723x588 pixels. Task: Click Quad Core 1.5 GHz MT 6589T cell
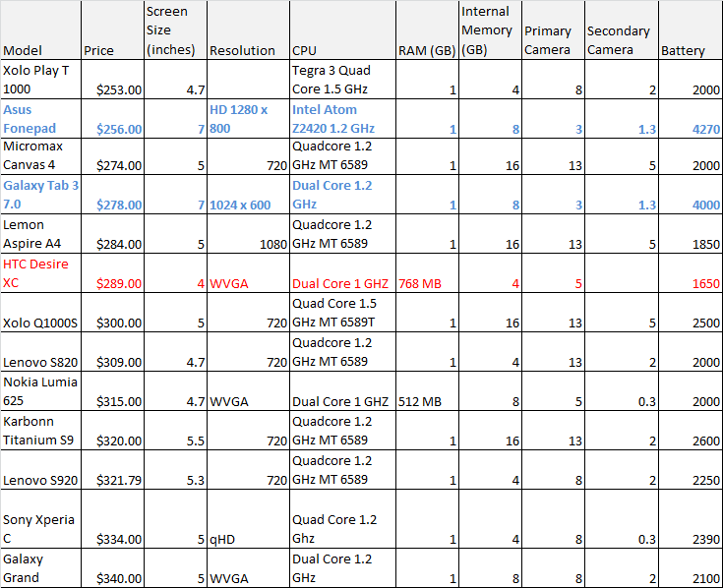coord(342,313)
